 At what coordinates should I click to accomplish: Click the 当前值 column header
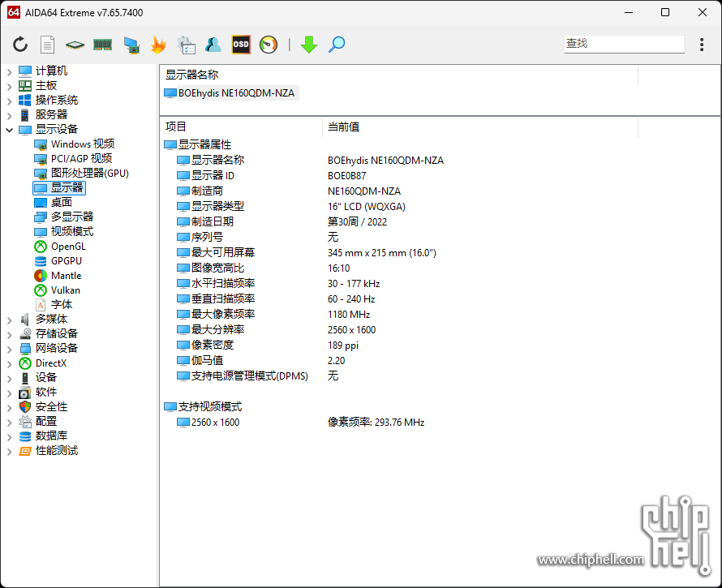tap(480, 127)
